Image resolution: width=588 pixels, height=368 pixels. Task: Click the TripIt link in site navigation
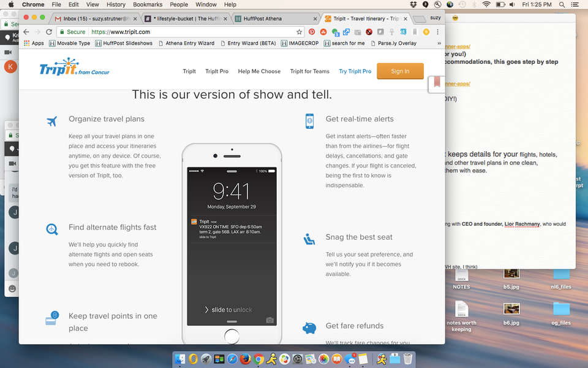(x=189, y=71)
